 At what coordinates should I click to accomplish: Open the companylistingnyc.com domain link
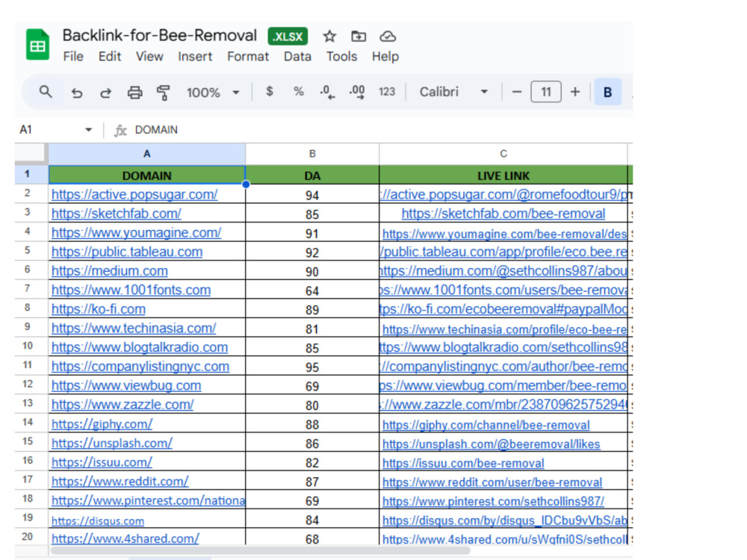click(140, 366)
